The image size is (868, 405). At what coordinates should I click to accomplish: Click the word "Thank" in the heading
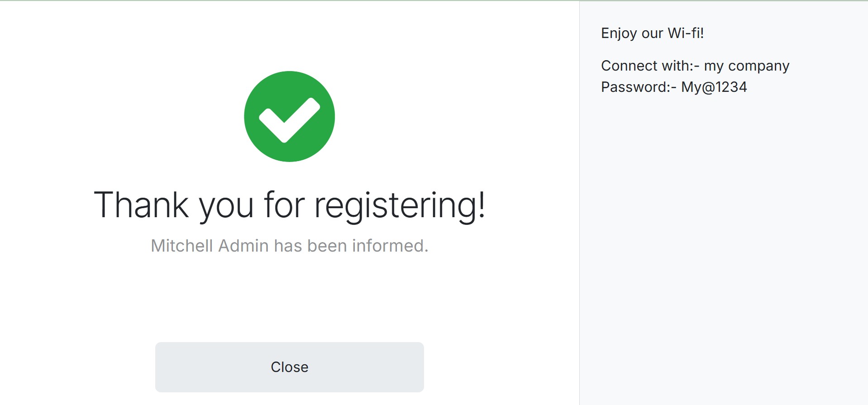point(141,205)
